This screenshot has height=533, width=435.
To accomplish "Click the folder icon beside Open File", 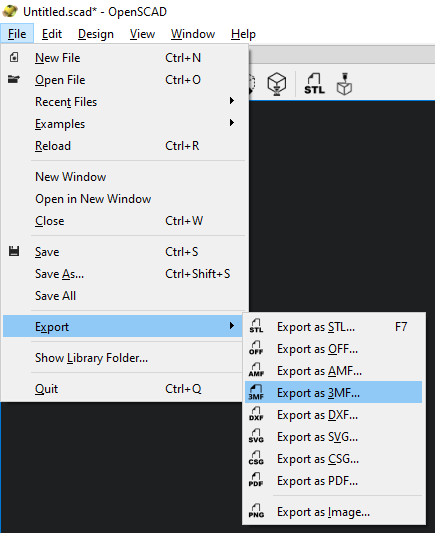I will point(14,79).
